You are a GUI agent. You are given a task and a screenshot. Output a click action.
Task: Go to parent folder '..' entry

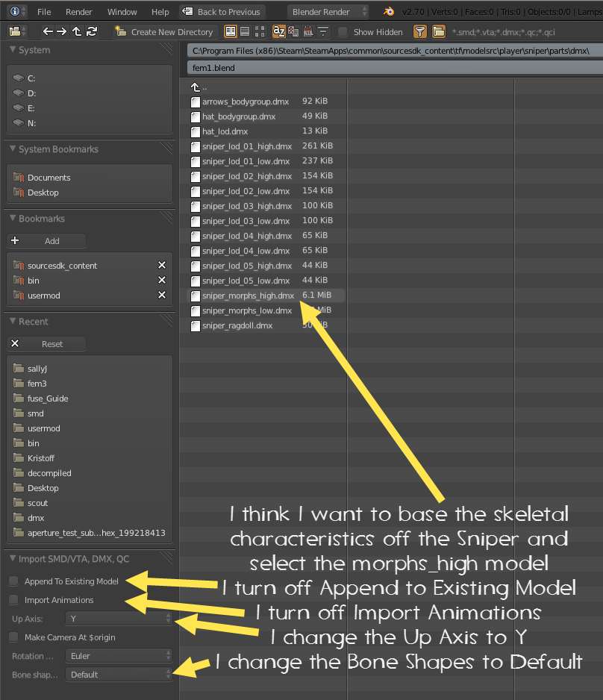[199, 87]
